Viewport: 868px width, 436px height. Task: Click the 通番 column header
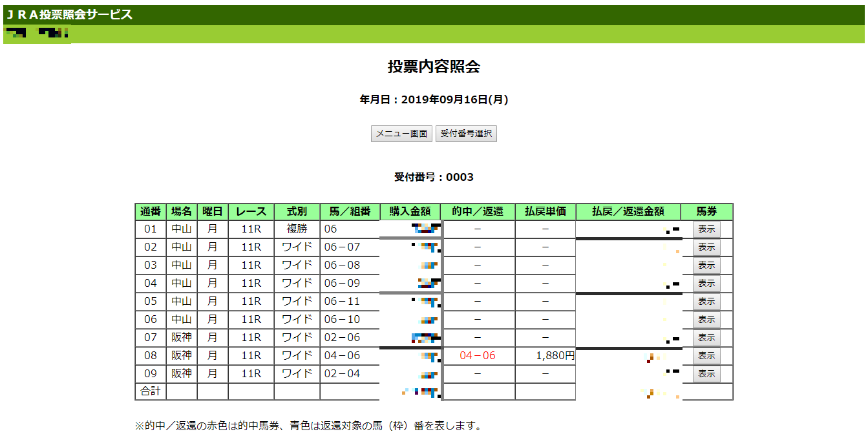(x=151, y=211)
